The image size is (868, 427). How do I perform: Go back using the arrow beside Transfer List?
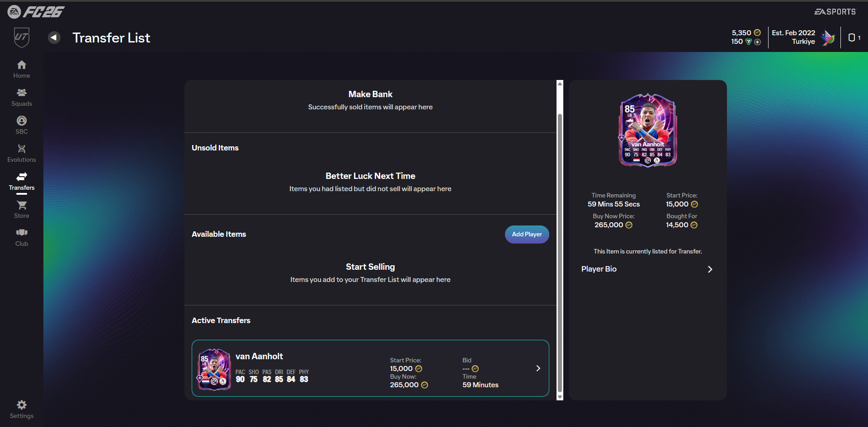pyautogui.click(x=54, y=38)
